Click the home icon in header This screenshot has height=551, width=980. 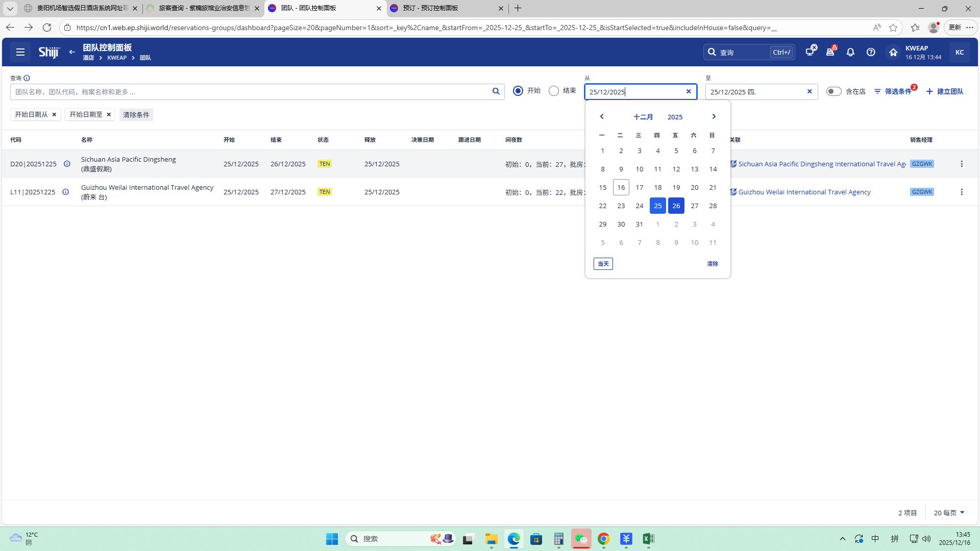click(893, 52)
